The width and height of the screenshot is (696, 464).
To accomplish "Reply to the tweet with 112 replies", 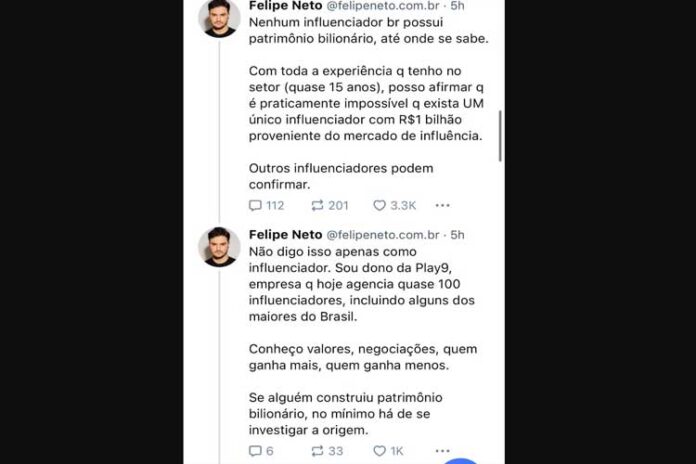I will (255, 205).
